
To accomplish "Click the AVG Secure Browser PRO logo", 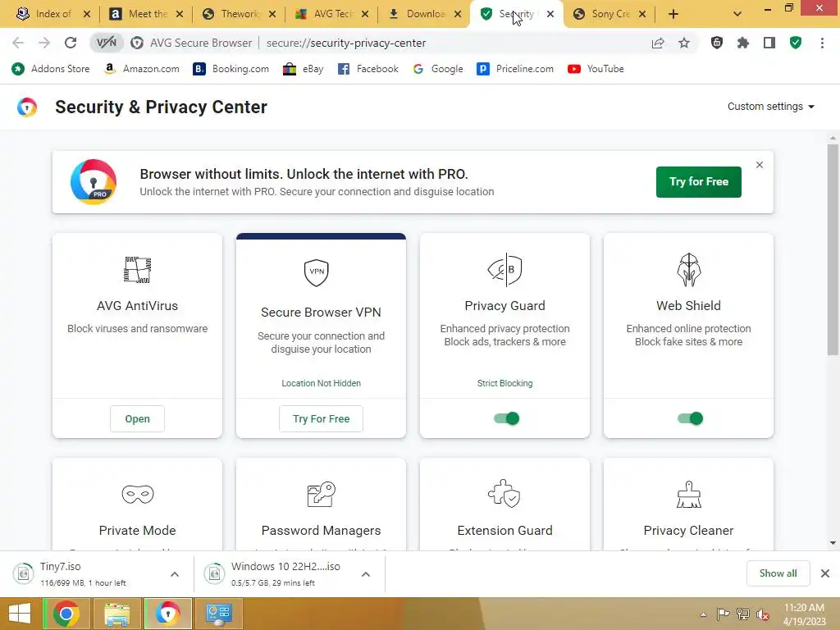I will (94, 182).
